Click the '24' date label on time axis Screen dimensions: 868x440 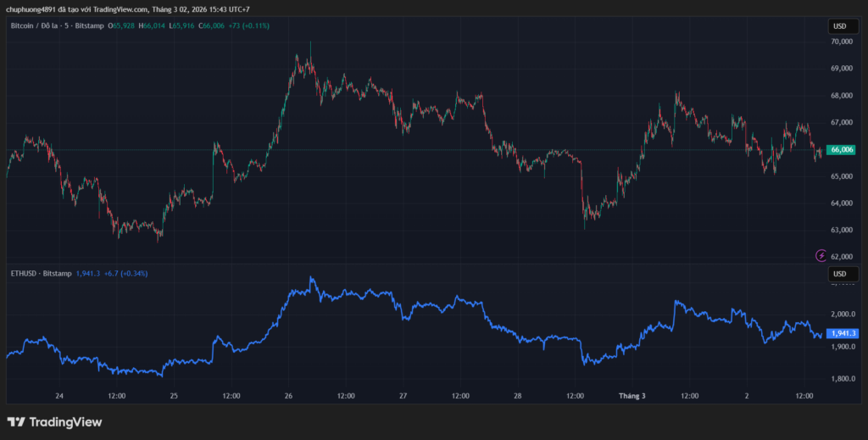[59, 396]
